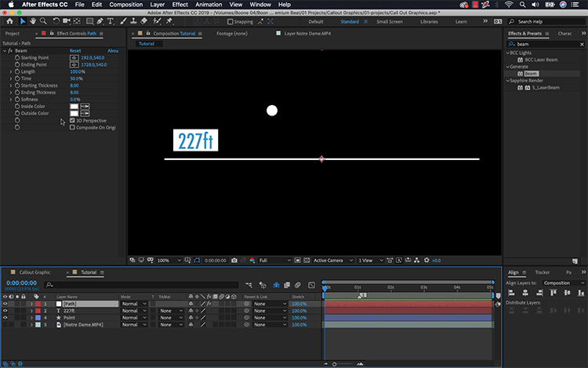Click the Inside Color eyedropper

(85, 107)
